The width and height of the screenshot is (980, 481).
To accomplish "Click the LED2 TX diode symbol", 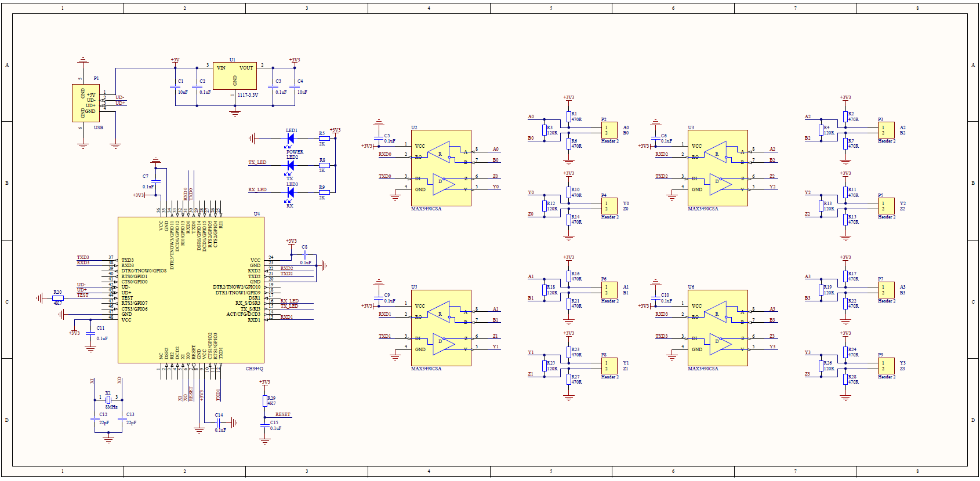I will tap(291, 165).
